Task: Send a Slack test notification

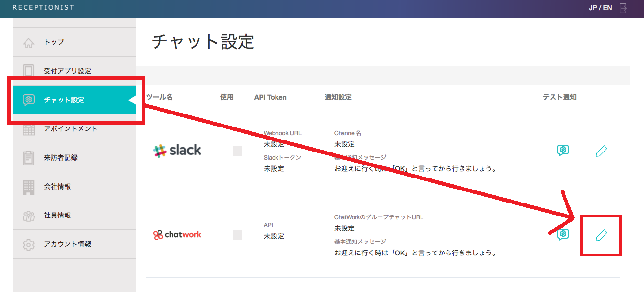Action: coord(563,151)
